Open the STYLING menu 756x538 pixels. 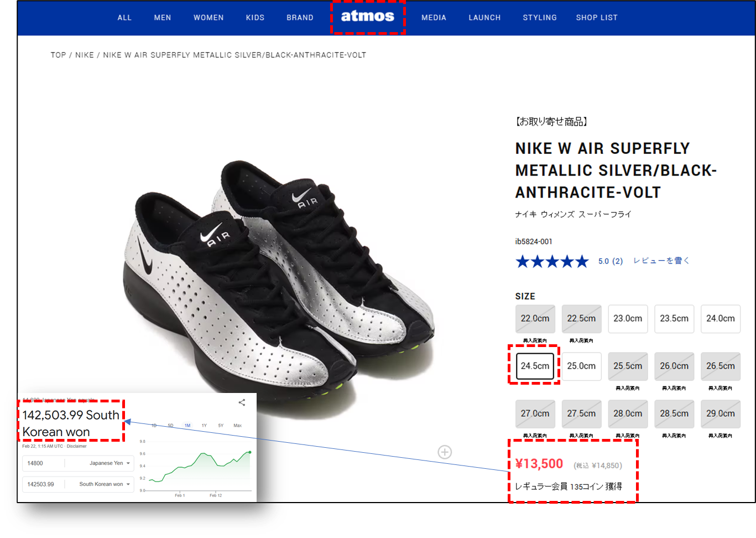point(540,18)
